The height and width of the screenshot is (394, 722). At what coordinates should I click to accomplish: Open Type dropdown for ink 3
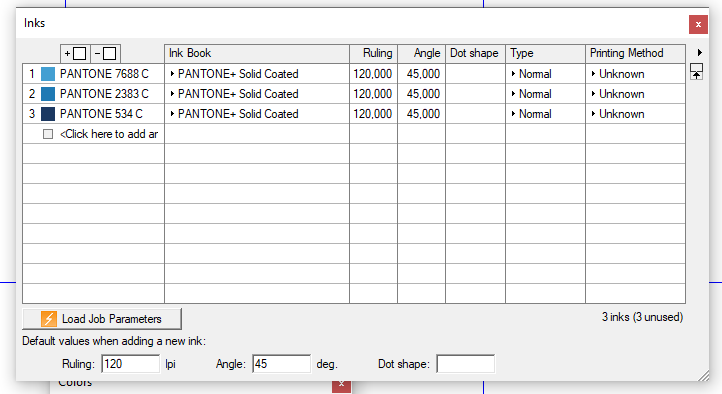pyautogui.click(x=513, y=114)
